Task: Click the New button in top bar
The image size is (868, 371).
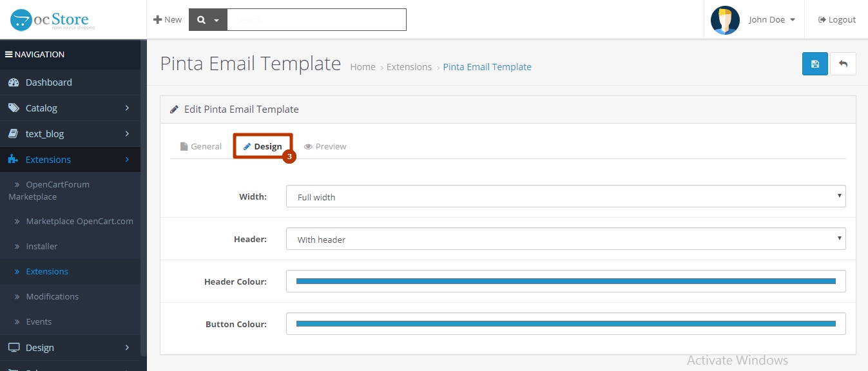Action: [168, 20]
